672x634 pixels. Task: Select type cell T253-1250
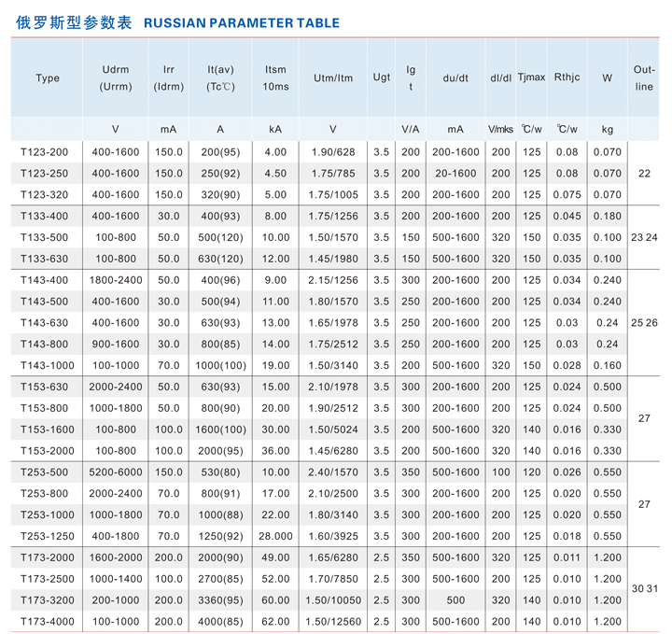click(x=48, y=536)
